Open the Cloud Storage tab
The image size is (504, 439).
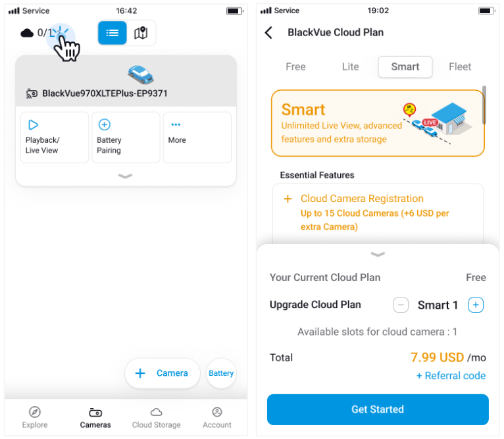pos(156,417)
